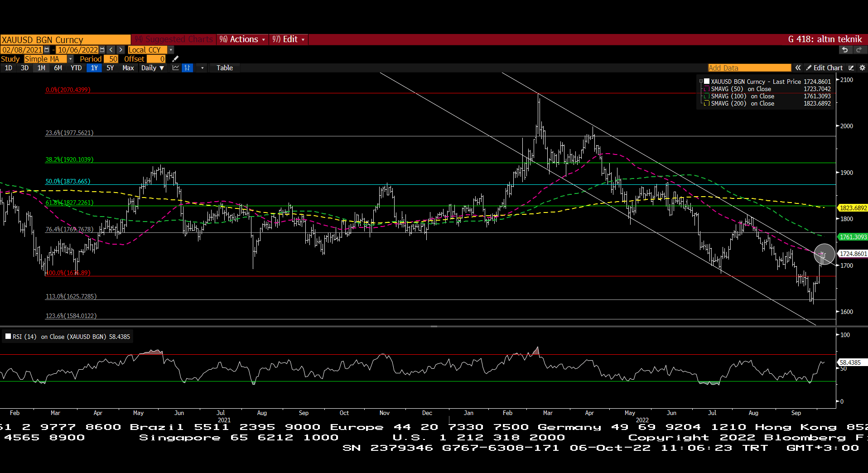
Task: Click the 23.6%(1977.5621) Fibonacci label
Action: click(x=69, y=133)
